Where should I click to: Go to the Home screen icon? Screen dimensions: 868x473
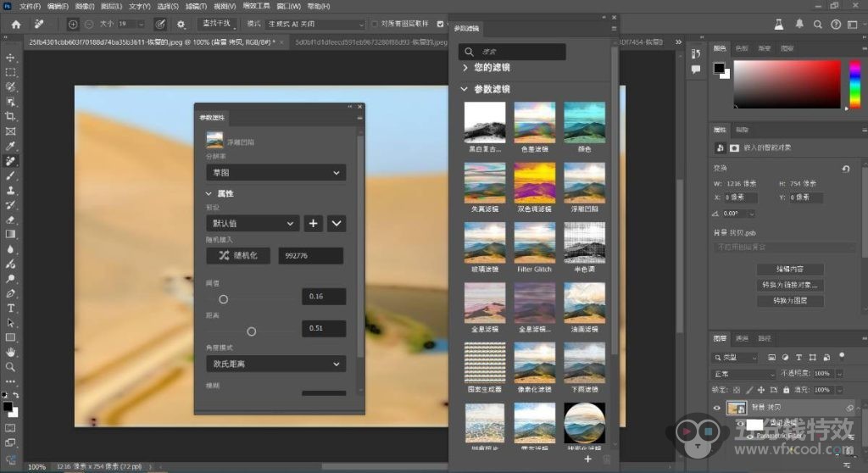pos(16,25)
